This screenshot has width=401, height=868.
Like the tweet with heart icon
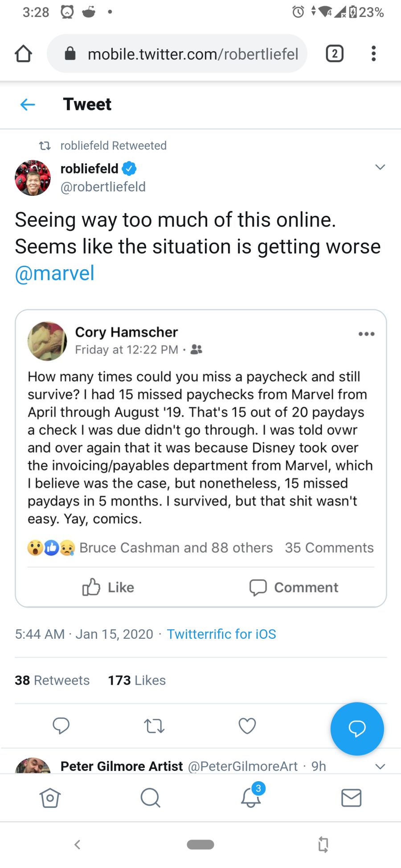click(247, 726)
